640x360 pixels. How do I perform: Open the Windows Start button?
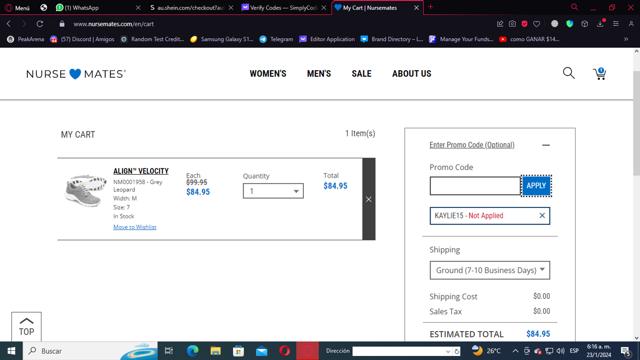(11, 351)
